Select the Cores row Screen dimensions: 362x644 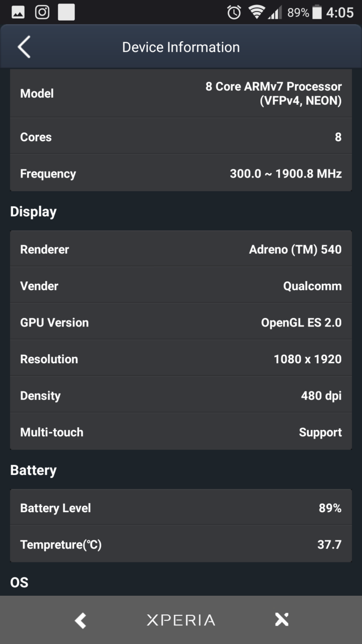[x=181, y=136]
